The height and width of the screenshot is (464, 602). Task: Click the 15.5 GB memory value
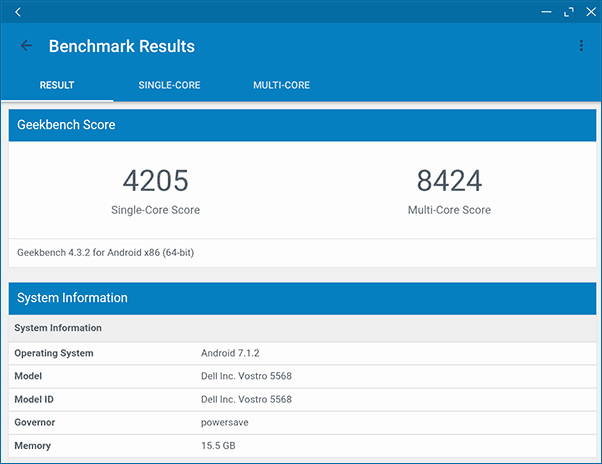tap(218, 446)
